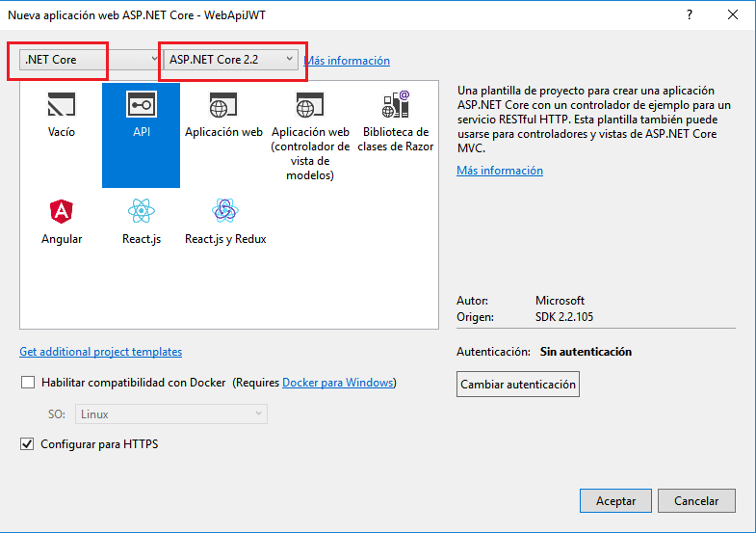
Task: Open Docker para Windows link
Action: pyautogui.click(x=337, y=383)
